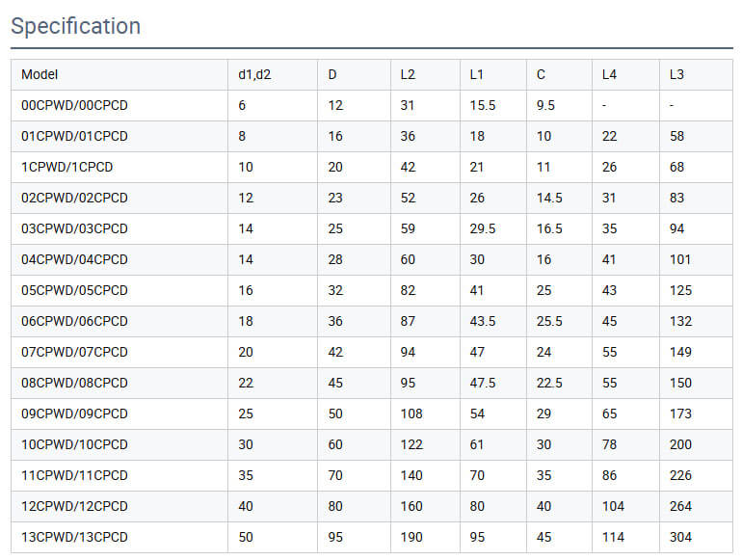The image size is (742, 560).
Task: Click the d1,d2 column header
Action: [254, 74]
